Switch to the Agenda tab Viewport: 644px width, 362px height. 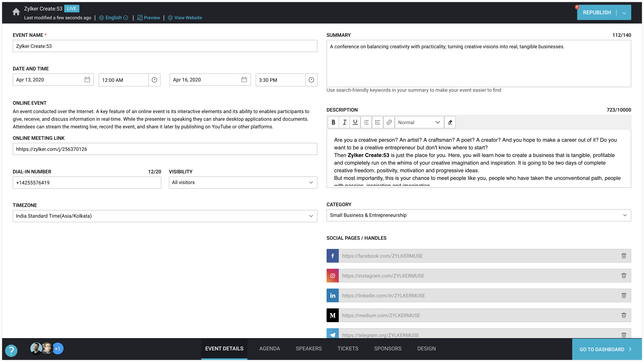269,349
